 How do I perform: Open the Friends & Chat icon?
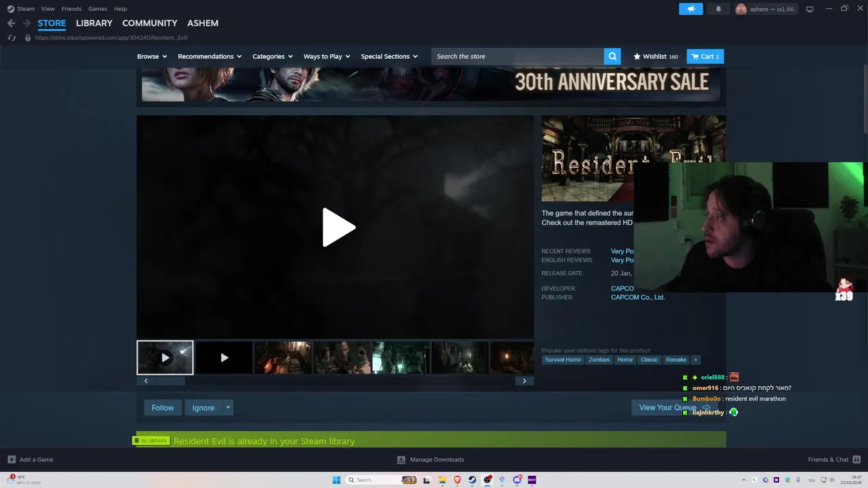(x=855, y=460)
